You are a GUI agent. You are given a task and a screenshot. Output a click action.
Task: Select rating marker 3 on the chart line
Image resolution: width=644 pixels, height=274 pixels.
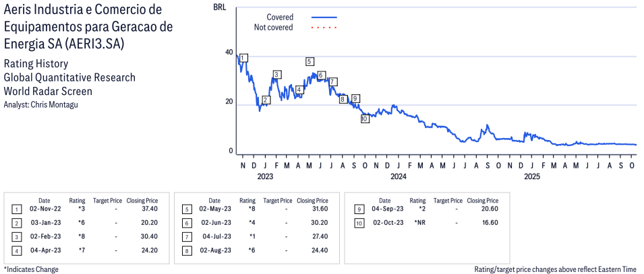[x=276, y=75]
